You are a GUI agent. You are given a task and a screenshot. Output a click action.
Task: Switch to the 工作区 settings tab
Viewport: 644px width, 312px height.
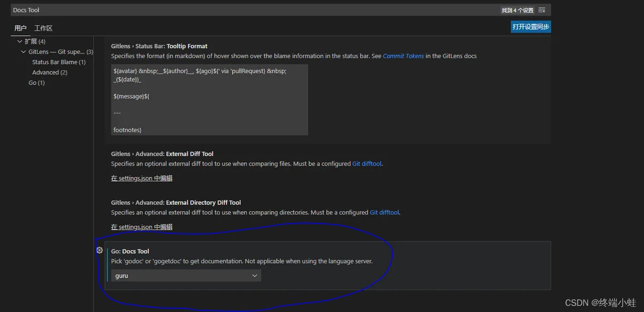point(43,28)
